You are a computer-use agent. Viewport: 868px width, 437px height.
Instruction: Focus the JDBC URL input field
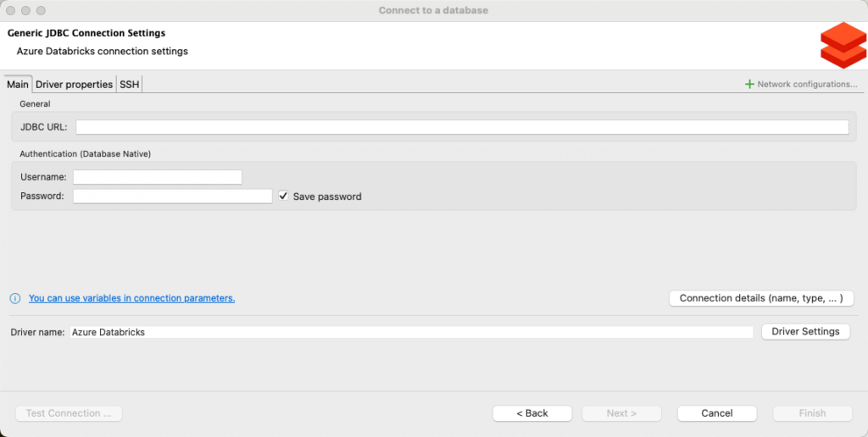coord(462,127)
